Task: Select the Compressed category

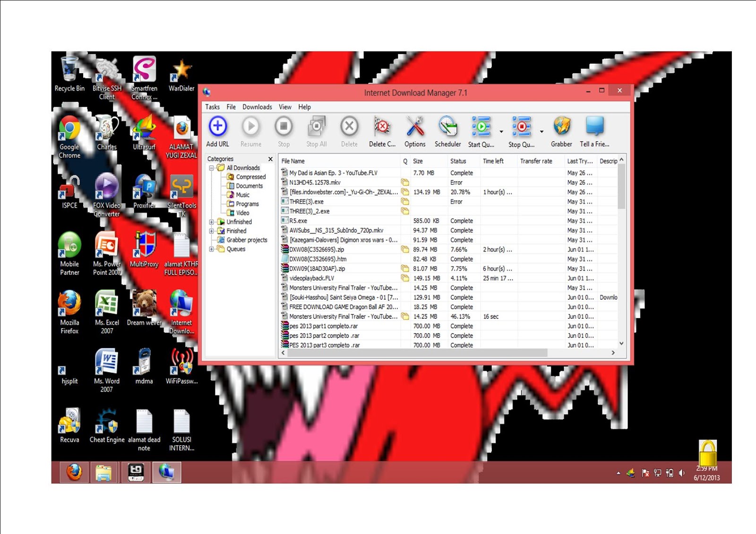Action: pos(250,177)
